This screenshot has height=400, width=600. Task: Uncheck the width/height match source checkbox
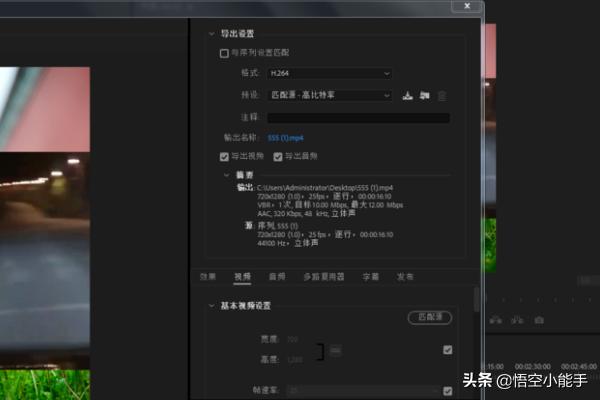click(x=447, y=350)
